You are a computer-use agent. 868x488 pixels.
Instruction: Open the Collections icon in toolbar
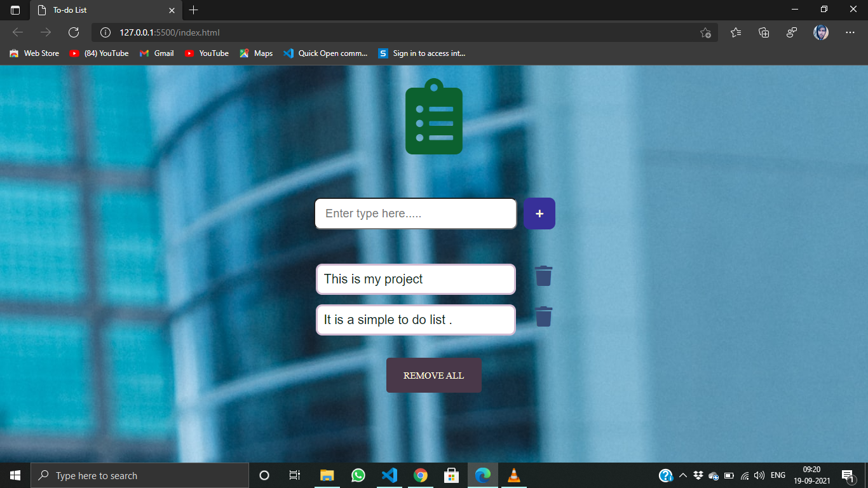[764, 32]
